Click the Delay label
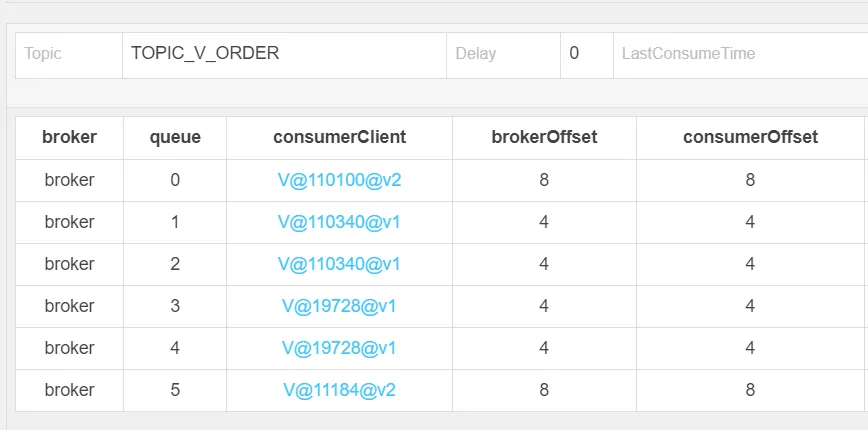868x430 pixels. pyautogui.click(x=475, y=54)
